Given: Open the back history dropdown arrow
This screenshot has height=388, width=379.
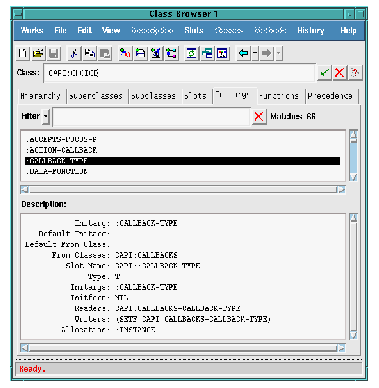Looking at the screenshot, I should tap(255, 53).
